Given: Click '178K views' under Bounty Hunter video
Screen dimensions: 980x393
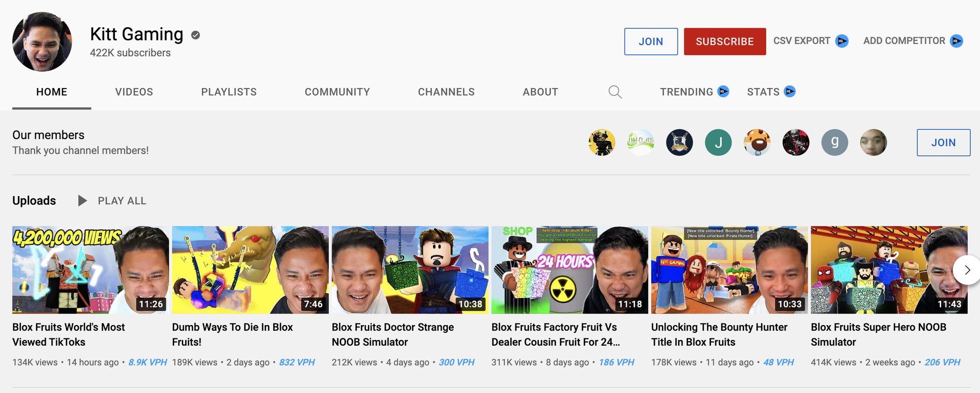Looking at the screenshot, I should click(674, 362).
